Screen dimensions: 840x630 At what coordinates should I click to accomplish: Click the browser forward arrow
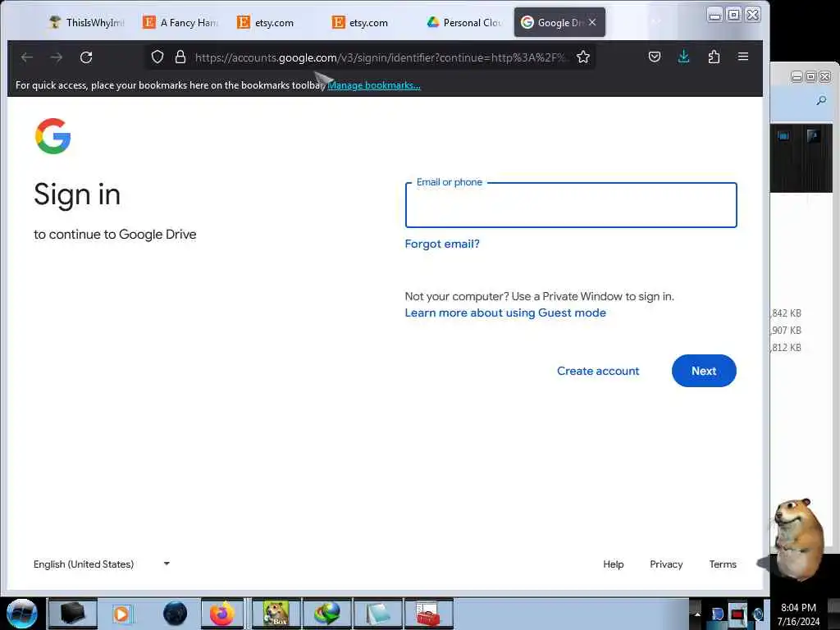click(57, 57)
